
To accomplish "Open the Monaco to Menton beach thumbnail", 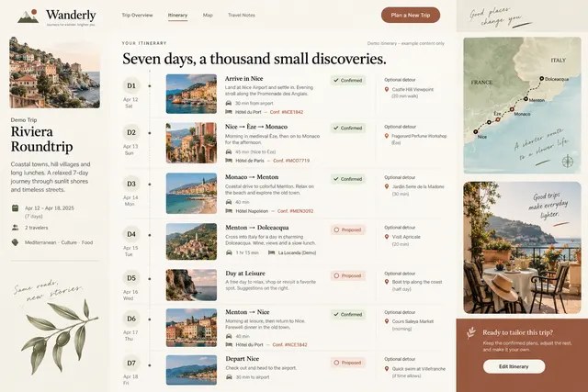I will 191,194.
